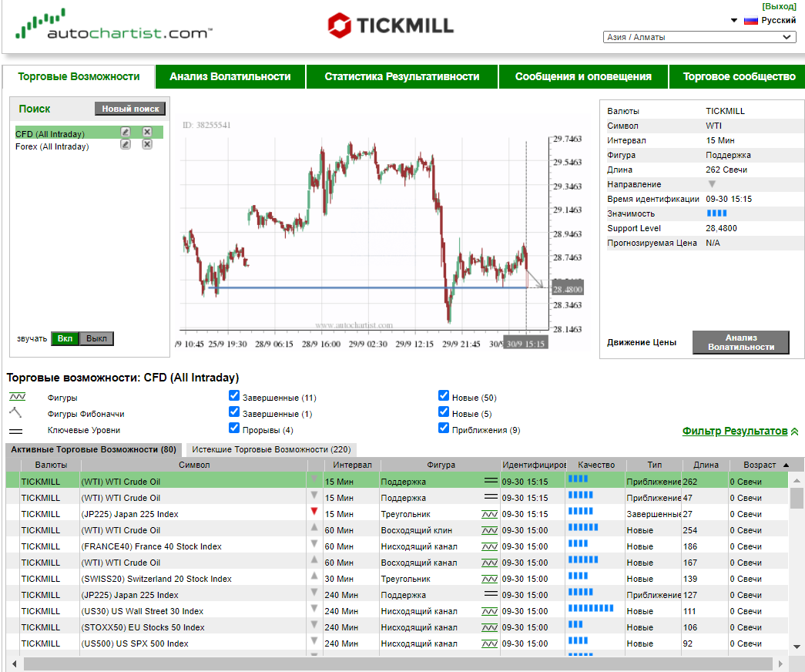Log out via the Выход link

pos(779,6)
